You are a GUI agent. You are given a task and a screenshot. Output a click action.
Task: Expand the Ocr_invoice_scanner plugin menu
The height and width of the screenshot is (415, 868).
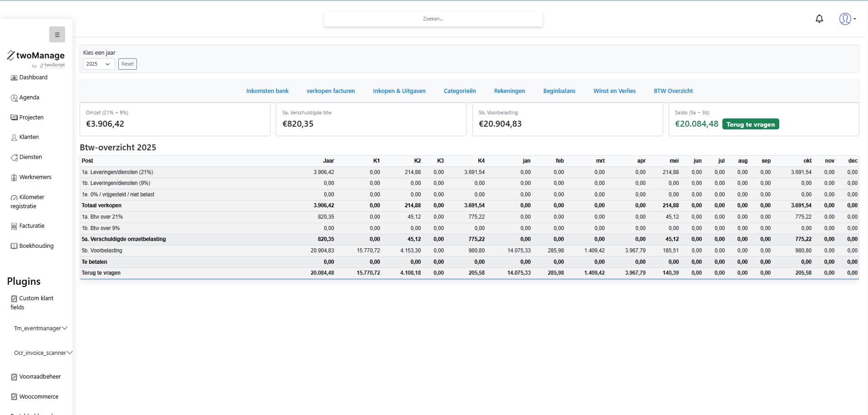[43, 353]
